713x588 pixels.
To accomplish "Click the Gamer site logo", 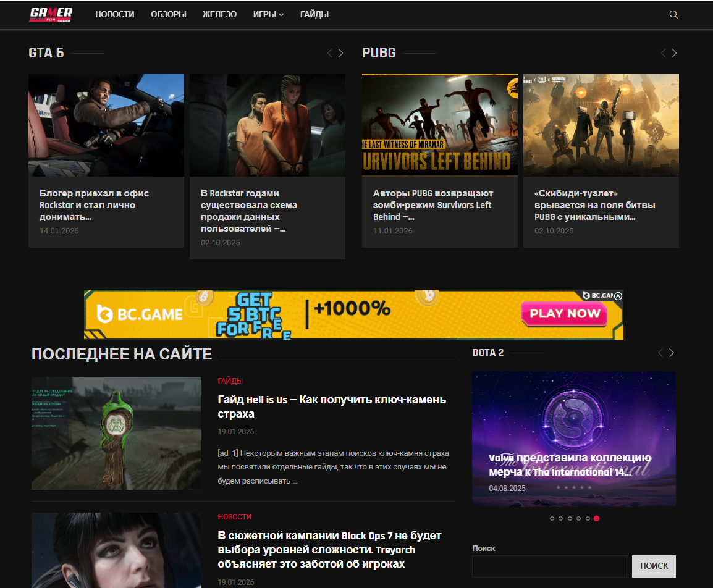I will click(51, 15).
